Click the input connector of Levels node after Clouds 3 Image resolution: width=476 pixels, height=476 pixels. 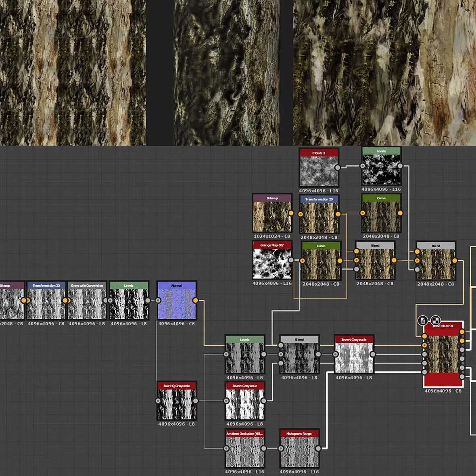[x=363, y=166]
